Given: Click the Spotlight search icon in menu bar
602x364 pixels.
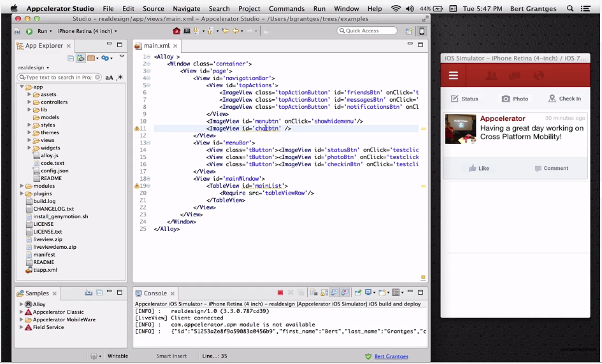Looking at the screenshot, I should pyautogui.click(x=570, y=8).
